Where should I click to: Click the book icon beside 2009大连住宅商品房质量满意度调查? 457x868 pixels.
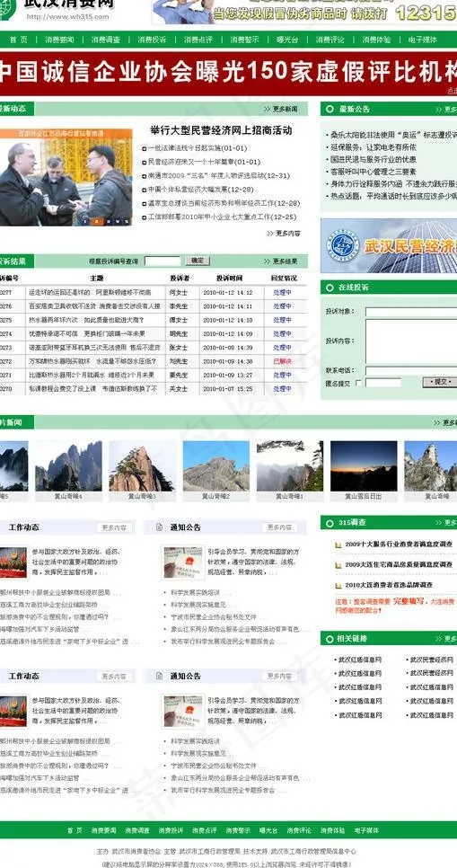coord(338,565)
